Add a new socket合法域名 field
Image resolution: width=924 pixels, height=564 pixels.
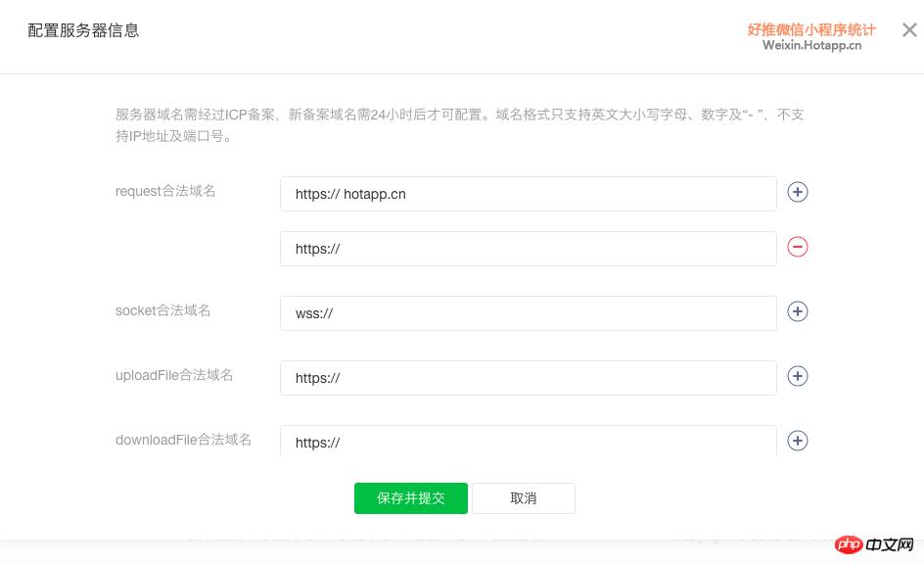(x=798, y=311)
